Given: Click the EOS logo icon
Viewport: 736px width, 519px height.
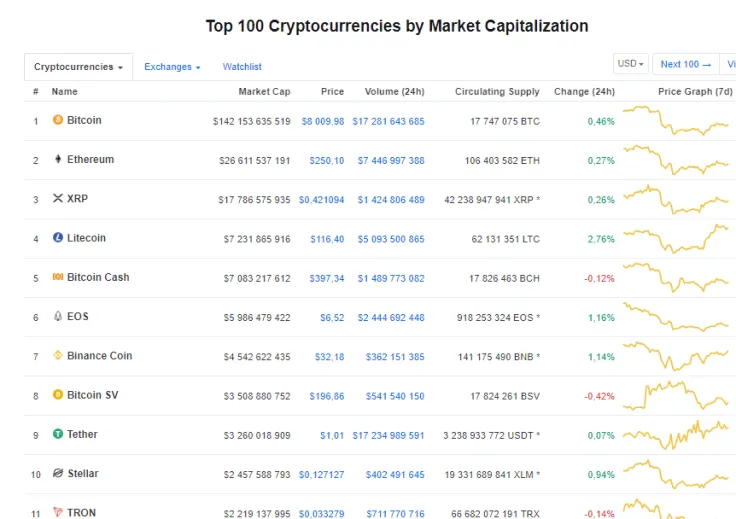Looking at the screenshot, I should tap(58, 317).
